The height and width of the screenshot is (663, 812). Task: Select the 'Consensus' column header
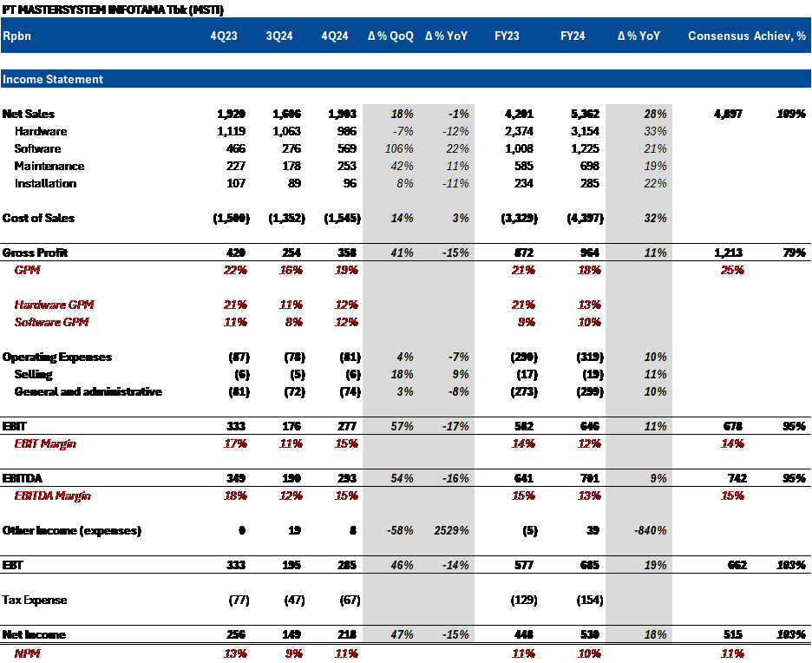[718, 36]
